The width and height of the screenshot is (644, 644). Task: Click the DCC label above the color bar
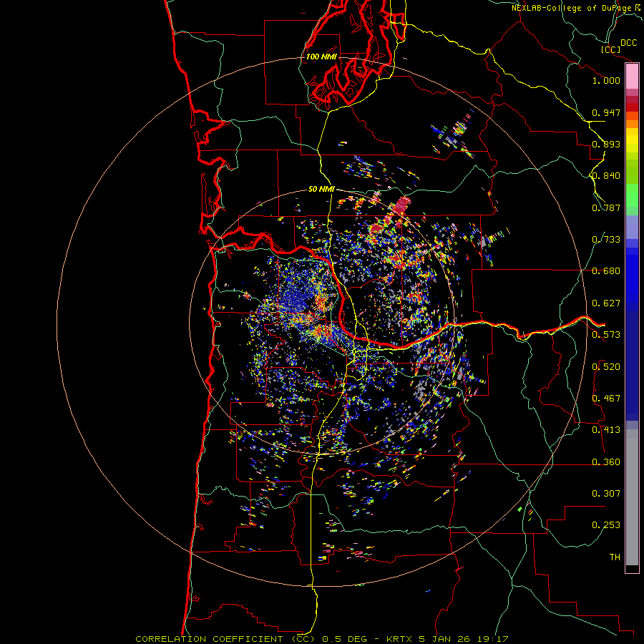(x=628, y=43)
